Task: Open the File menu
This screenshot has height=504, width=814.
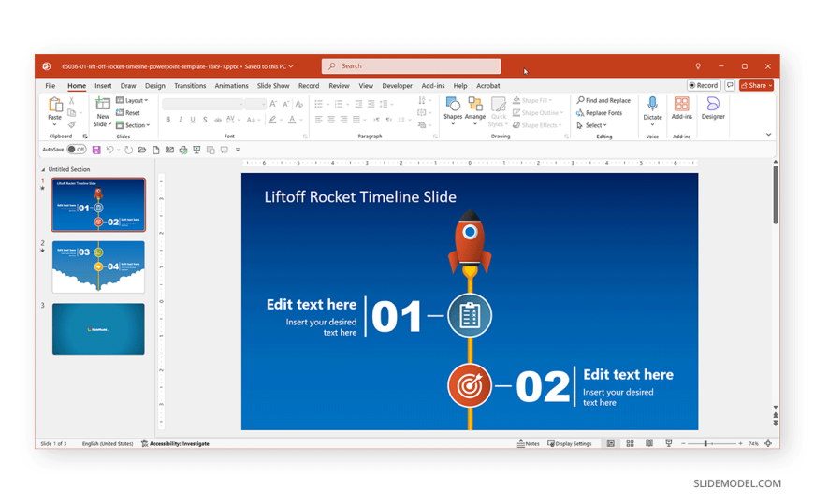Action: tap(51, 86)
